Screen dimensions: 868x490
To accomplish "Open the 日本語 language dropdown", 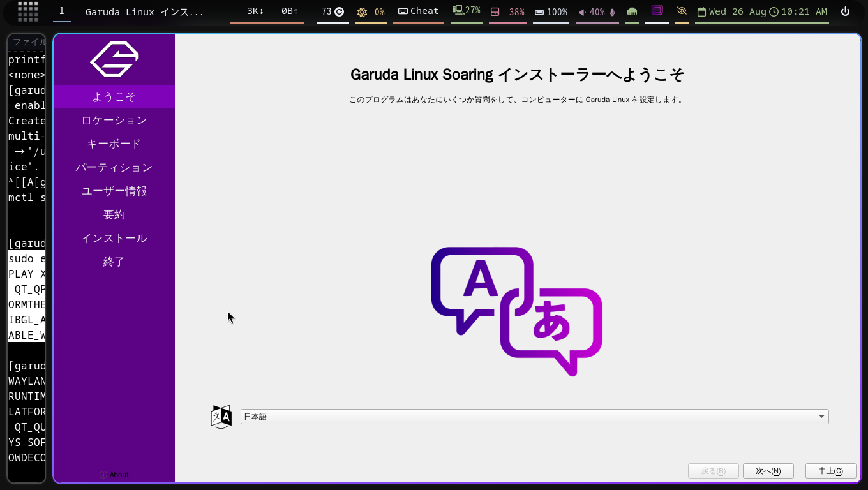I will point(535,417).
